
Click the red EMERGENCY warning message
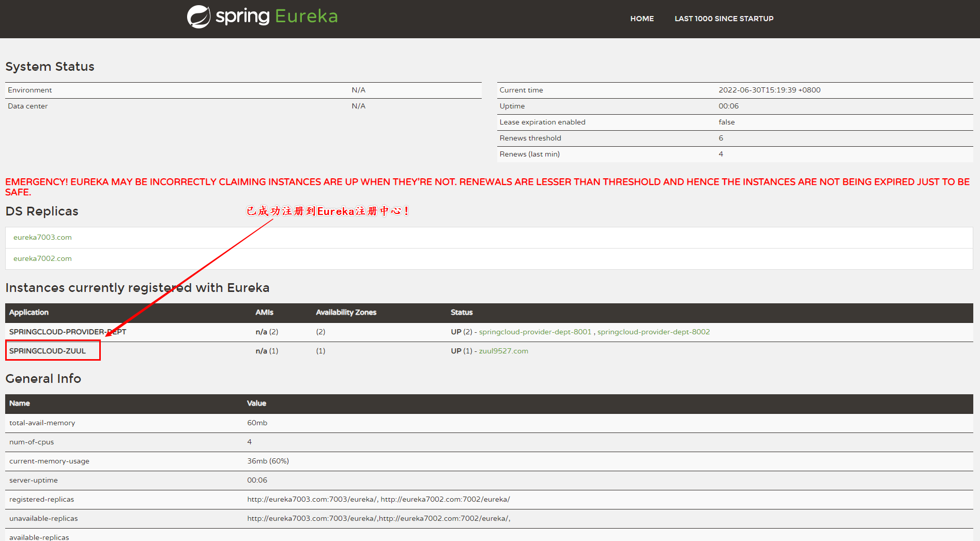pyautogui.click(x=487, y=187)
